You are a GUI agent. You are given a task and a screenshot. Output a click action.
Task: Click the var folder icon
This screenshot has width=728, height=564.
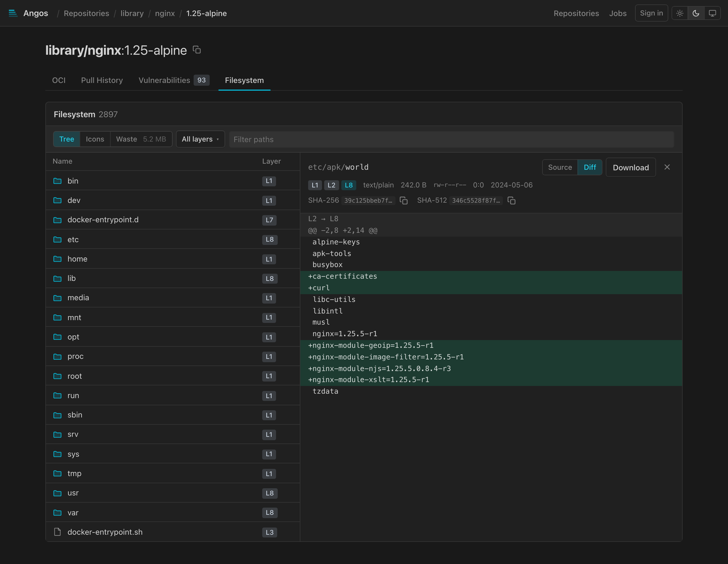[x=57, y=513]
